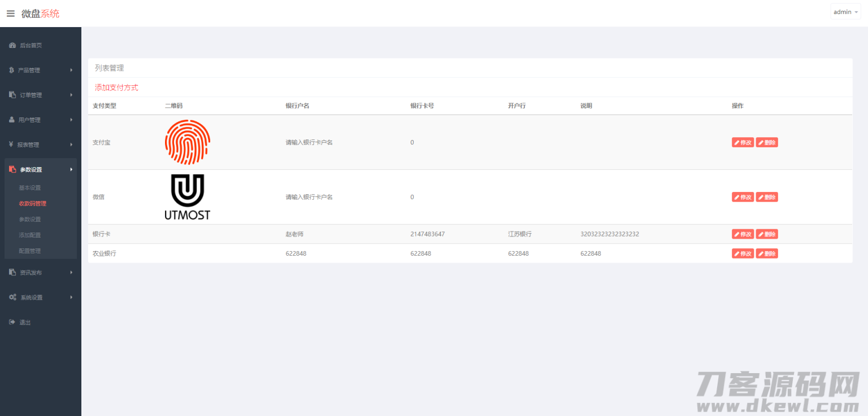This screenshot has width=868, height=416.
Task: Click the 添加支付方式 link
Action: [116, 87]
